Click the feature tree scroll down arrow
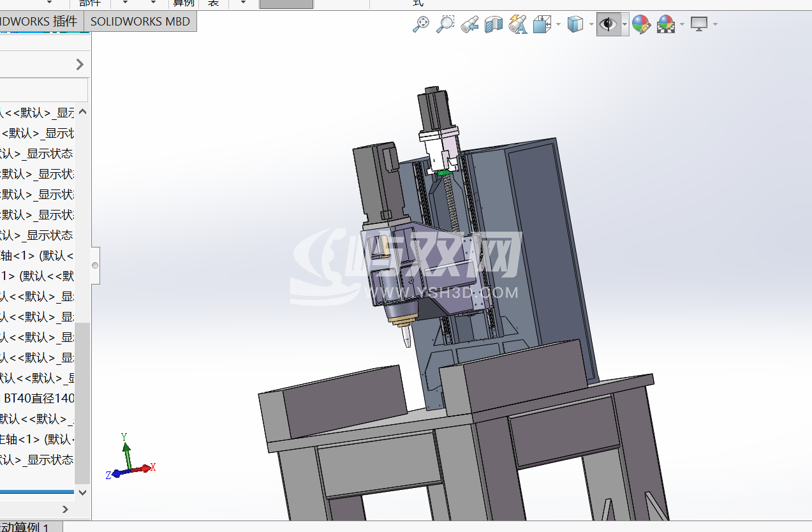Image resolution: width=812 pixels, height=532 pixels. coord(82,492)
